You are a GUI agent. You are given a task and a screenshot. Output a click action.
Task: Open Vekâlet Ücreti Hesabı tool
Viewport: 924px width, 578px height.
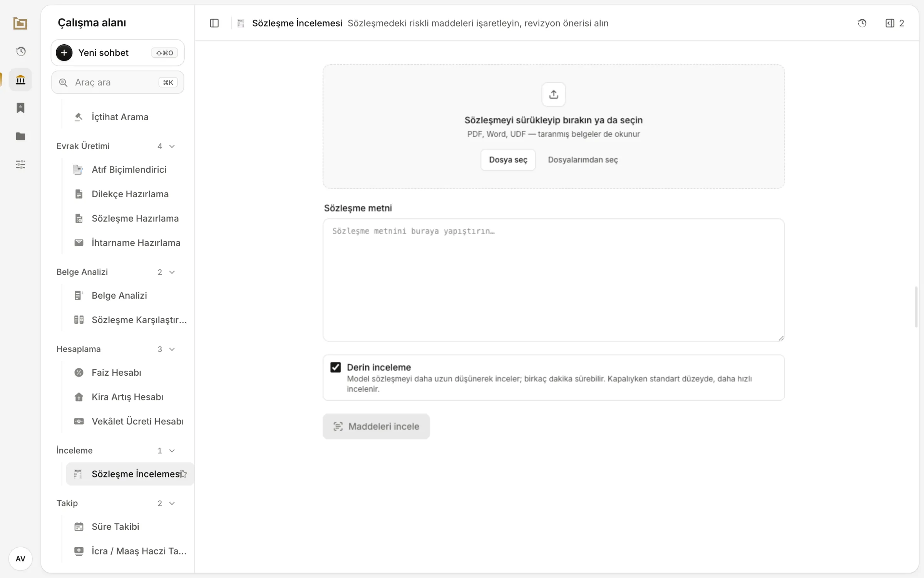[130, 422]
